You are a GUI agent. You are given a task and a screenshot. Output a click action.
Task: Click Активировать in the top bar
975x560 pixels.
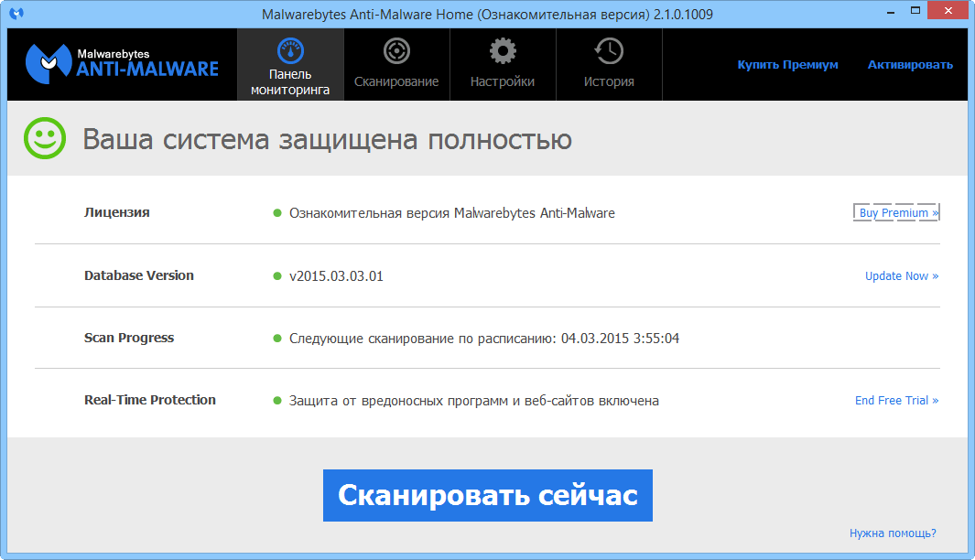point(910,64)
